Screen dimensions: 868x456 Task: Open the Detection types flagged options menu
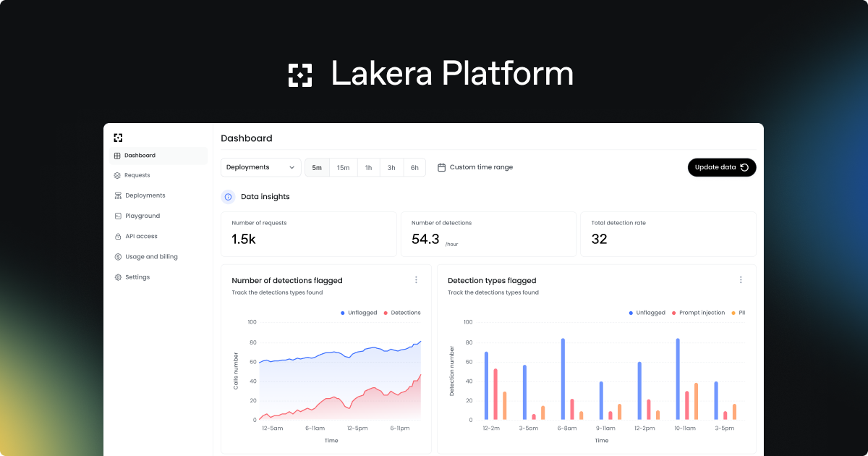point(741,280)
